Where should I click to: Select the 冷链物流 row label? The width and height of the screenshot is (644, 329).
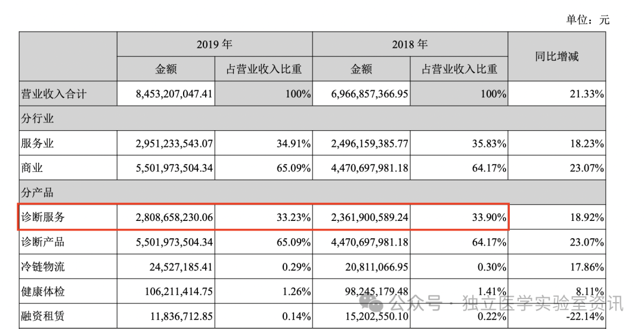tap(43, 267)
